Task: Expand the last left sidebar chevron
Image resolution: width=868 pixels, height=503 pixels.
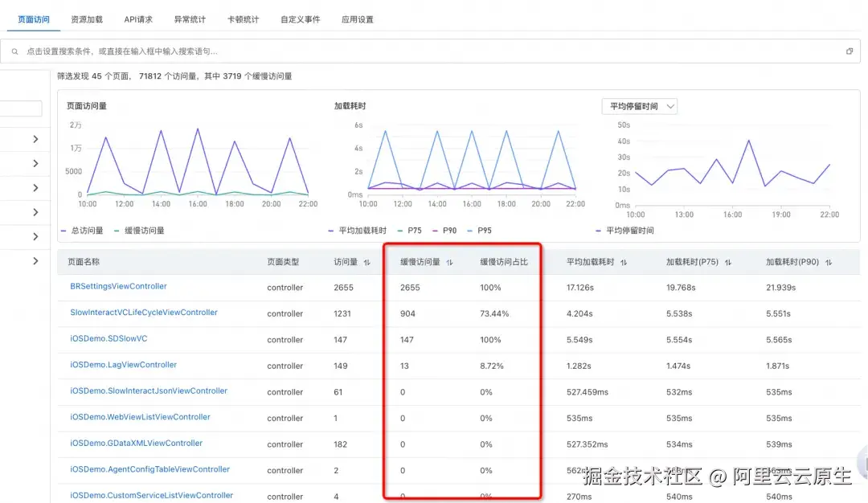Action: click(35, 260)
